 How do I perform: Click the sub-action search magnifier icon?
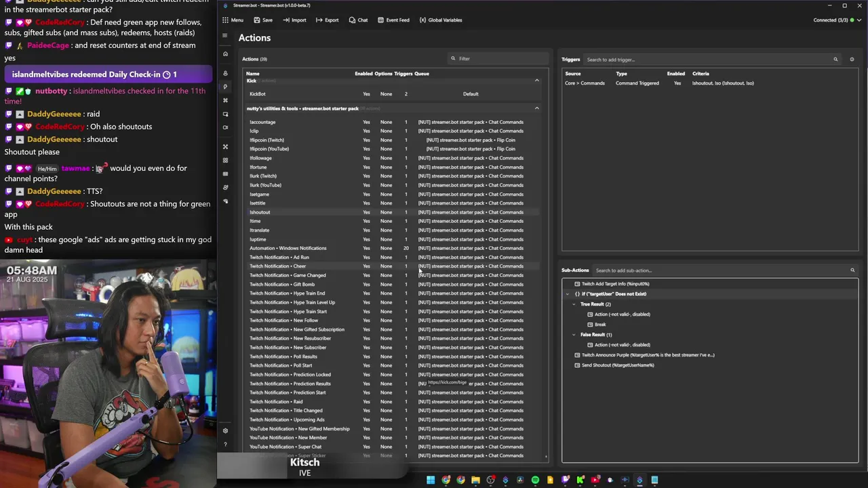pyautogui.click(x=852, y=270)
